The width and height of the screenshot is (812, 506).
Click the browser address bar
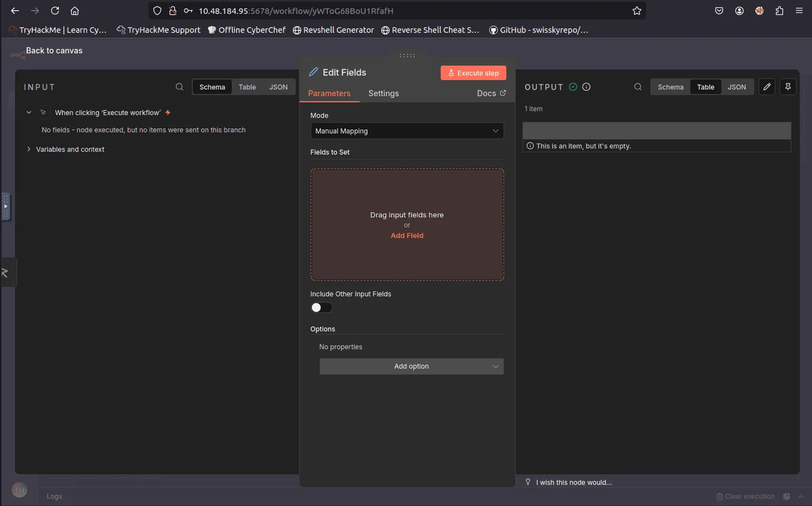tap(389, 11)
